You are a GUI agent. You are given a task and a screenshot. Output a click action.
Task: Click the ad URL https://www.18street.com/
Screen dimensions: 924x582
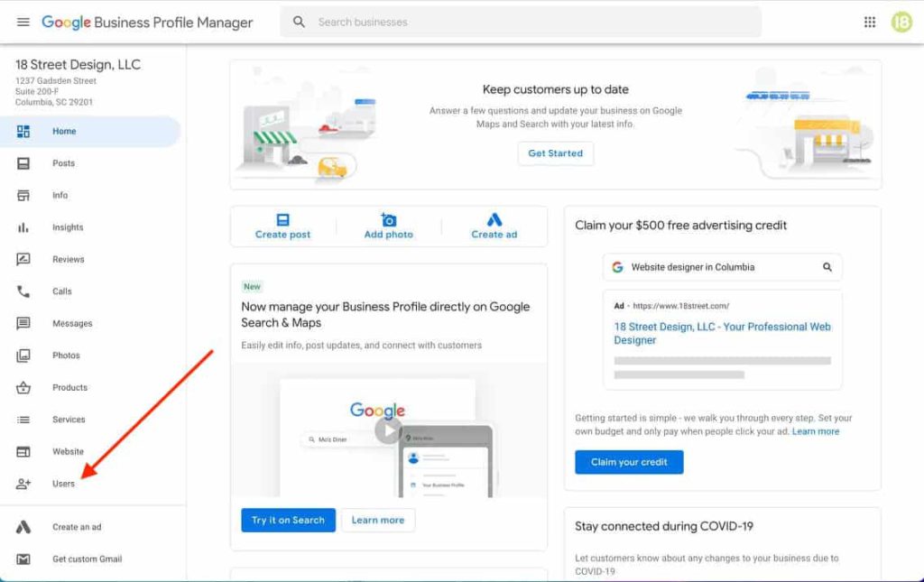pyautogui.click(x=680, y=306)
